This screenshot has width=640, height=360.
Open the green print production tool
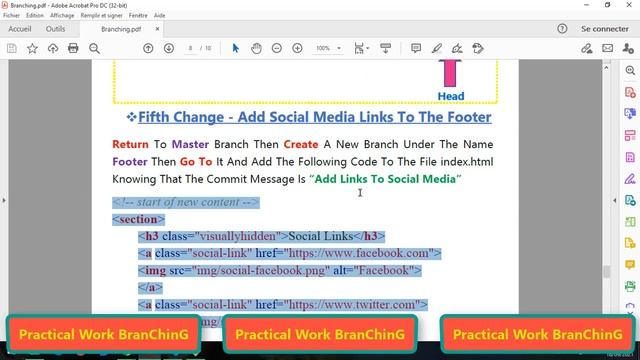630,286
